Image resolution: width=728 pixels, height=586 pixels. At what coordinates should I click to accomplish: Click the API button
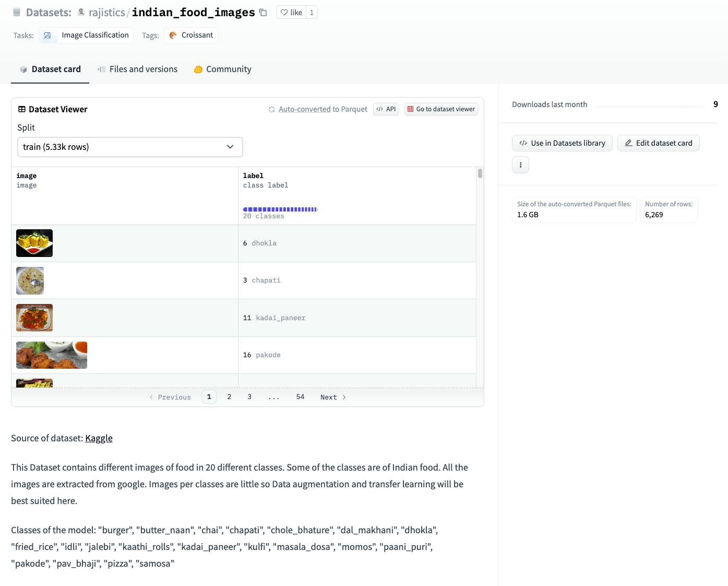click(386, 109)
